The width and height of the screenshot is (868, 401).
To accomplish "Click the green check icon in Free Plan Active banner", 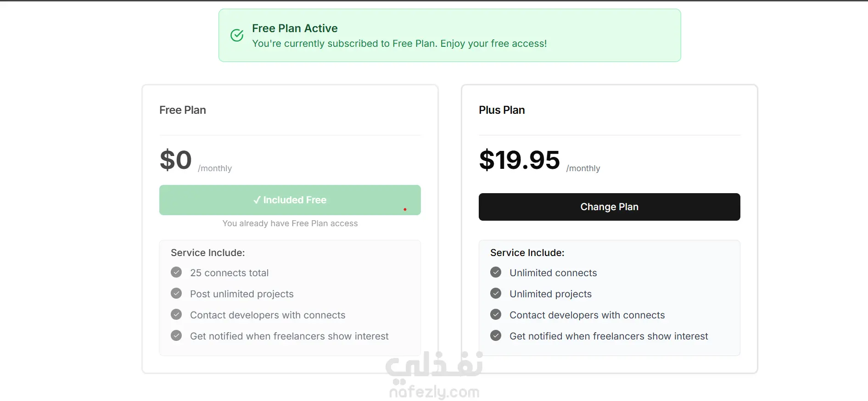I will 237,35.
